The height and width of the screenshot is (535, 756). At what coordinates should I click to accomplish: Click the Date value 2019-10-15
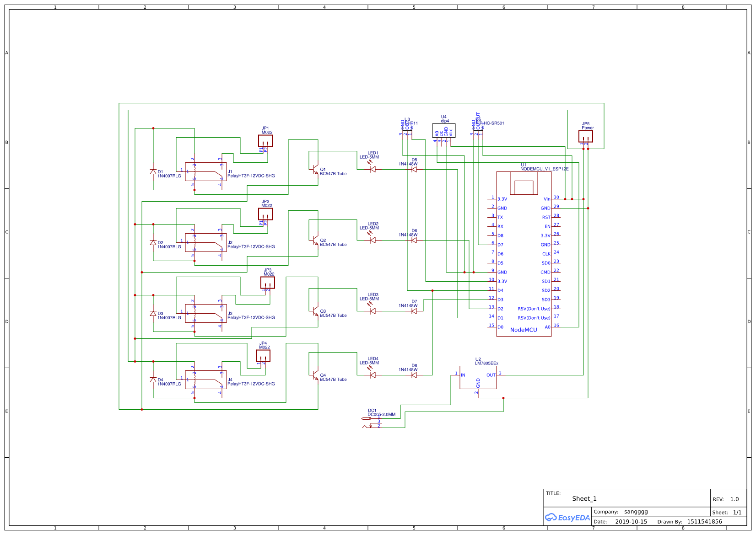(x=631, y=522)
